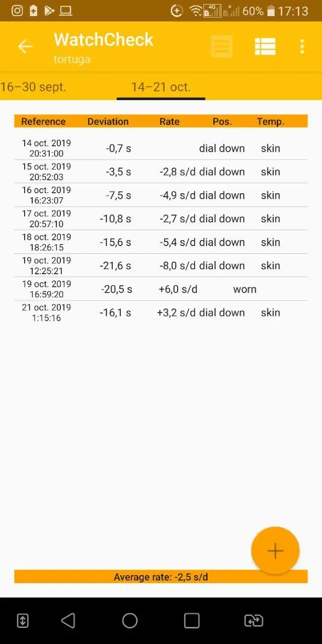Tap the orange plus add-measurement button
The width and height of the screenshot is (322, 644).
(x=275, y=550)
